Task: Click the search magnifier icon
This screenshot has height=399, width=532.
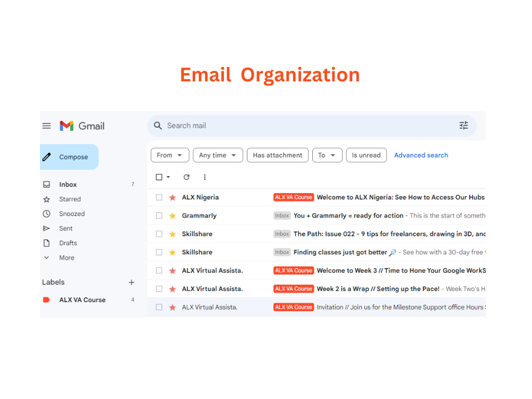Action: [x=158, y=126]
